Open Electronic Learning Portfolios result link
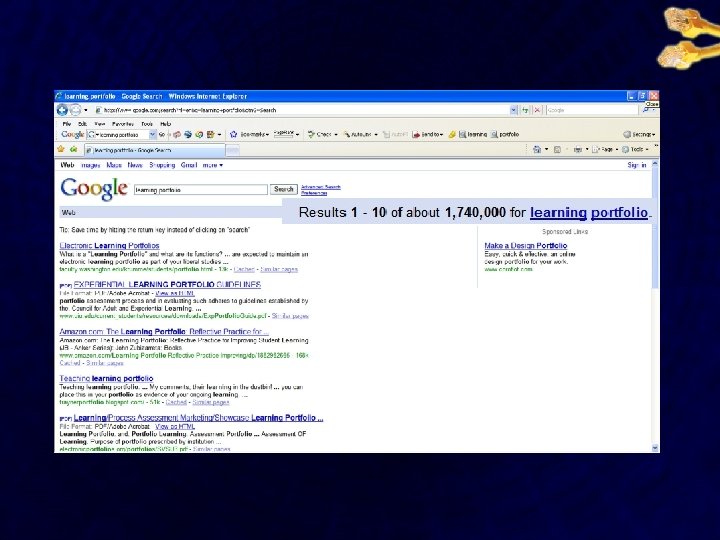 (x=109, y=246)
